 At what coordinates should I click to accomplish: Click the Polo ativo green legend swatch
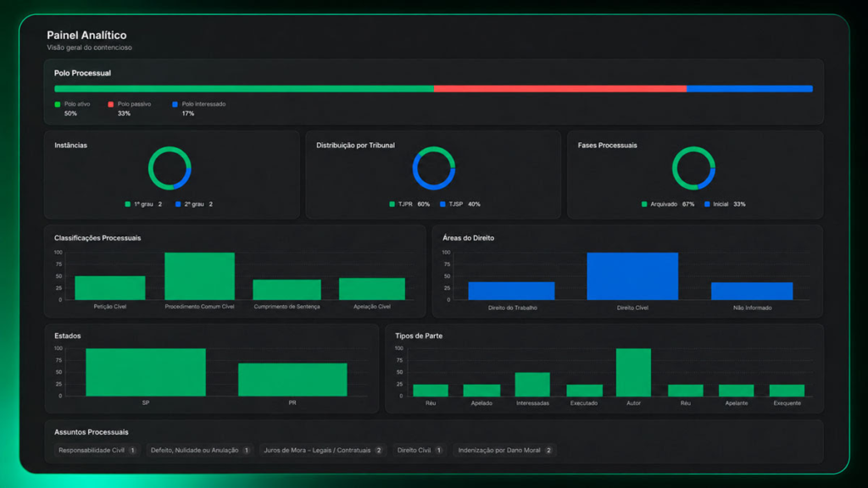tap(58, 104)
